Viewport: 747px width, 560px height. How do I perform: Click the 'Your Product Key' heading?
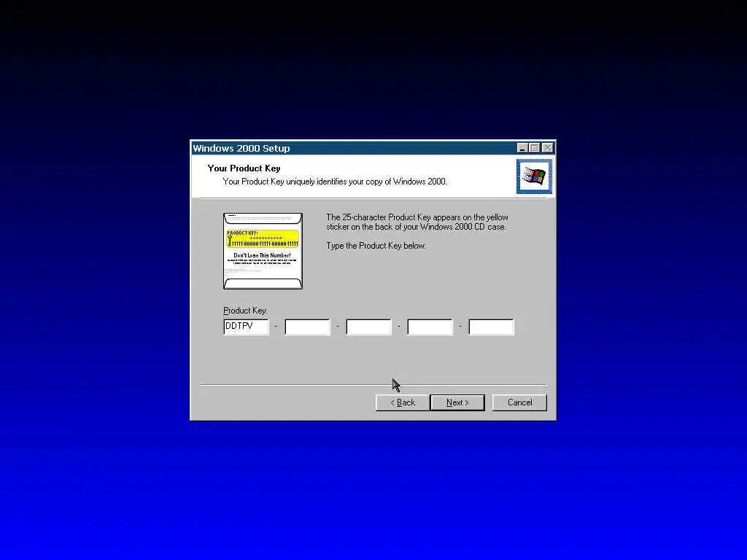(244, 168)
